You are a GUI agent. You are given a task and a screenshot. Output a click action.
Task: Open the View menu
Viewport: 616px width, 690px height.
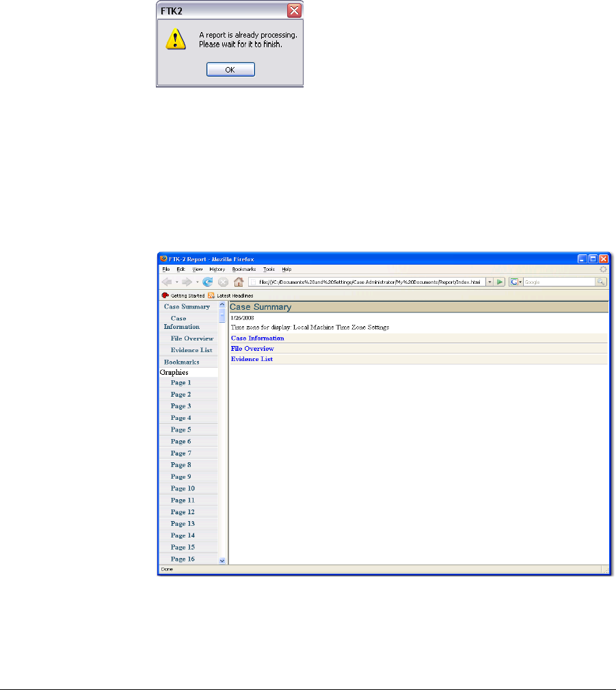(198, 269)
